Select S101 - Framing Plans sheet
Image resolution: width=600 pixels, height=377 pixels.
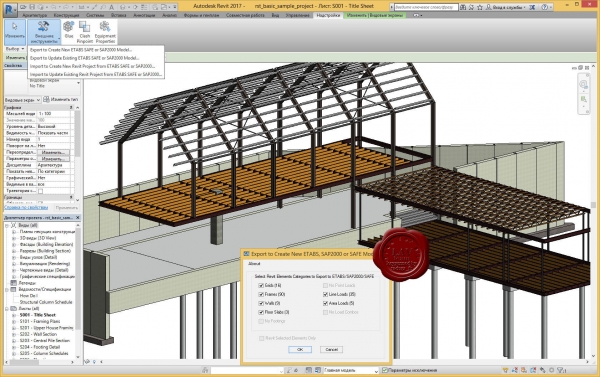pyautogui.click(x=40, y=322)
